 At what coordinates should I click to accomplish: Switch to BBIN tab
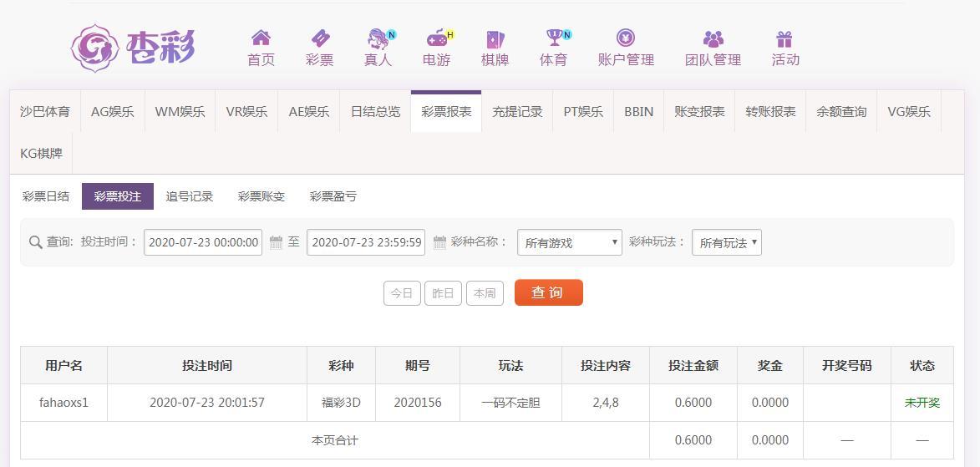[x=639, y=112]
